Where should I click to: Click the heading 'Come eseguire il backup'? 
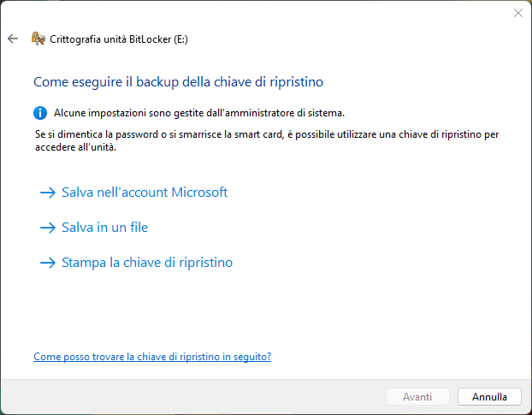pos(178,82)
